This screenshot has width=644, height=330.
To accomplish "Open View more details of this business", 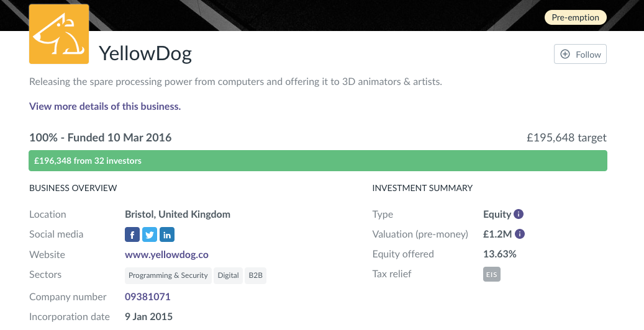I will click(105, 106).
